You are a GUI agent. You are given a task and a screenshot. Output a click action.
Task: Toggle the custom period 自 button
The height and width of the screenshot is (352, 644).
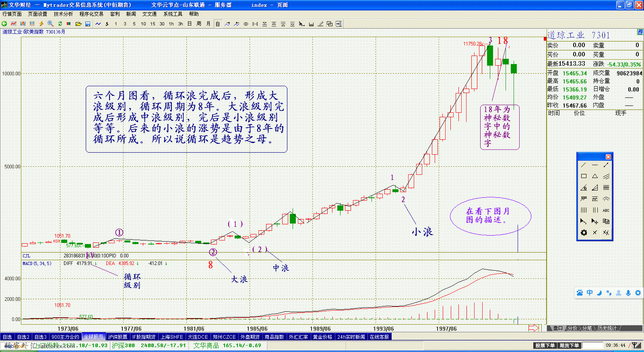217,24
